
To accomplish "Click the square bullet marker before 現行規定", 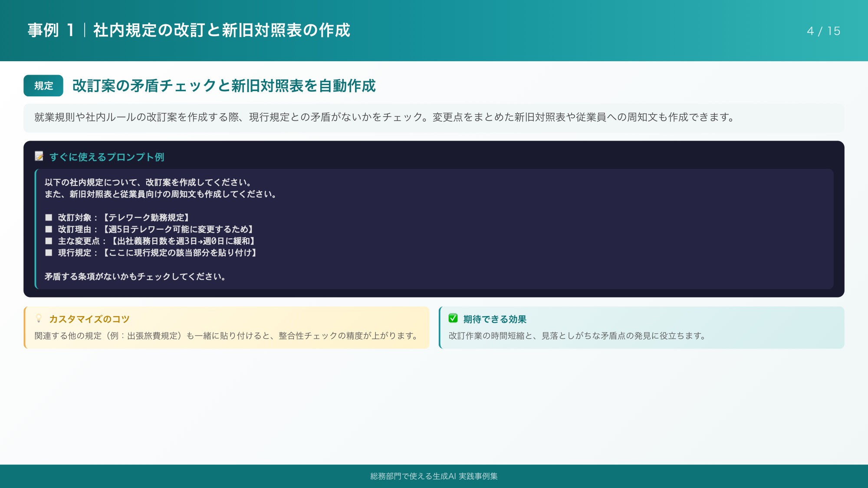I will pyautogui.click(x=49, y=253).
